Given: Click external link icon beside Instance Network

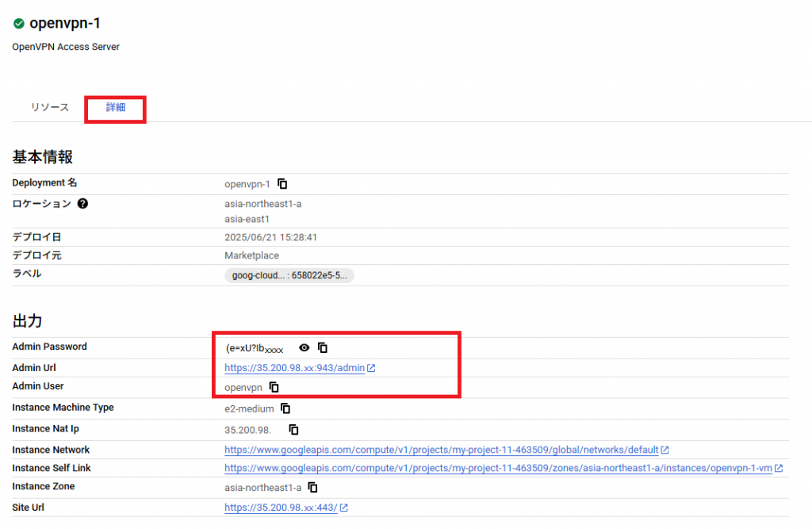Looking at the screenshot, I should pos(665,450).
